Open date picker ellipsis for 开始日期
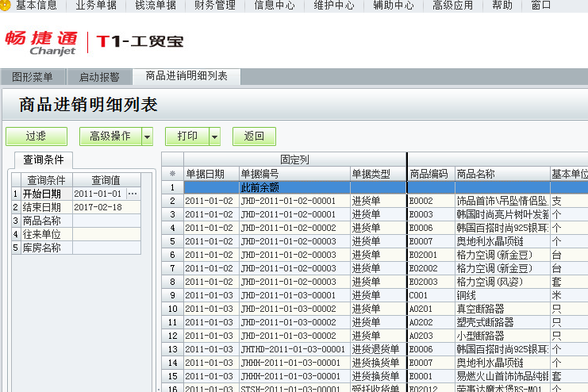 pos(133,194)
